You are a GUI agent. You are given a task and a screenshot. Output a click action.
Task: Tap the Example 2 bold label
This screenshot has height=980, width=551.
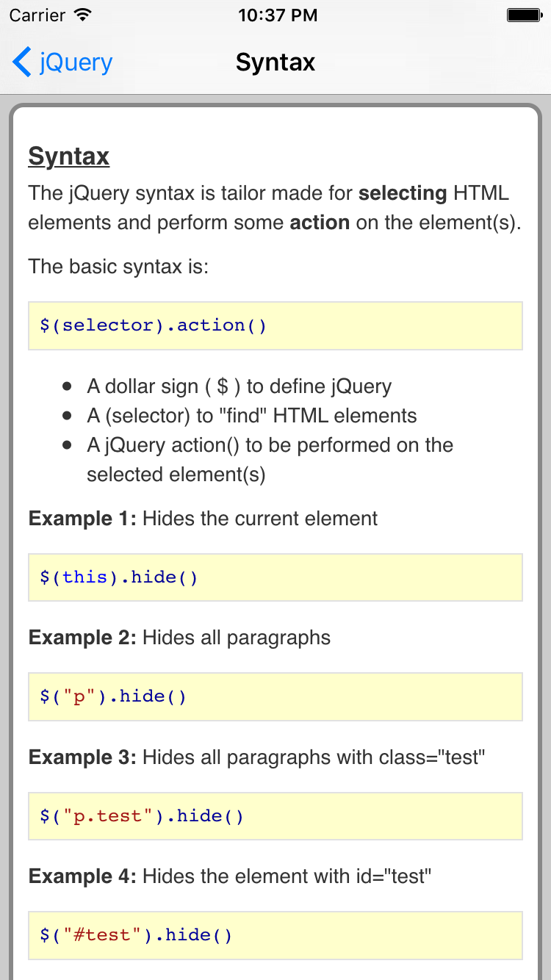(x=82, y=638)
